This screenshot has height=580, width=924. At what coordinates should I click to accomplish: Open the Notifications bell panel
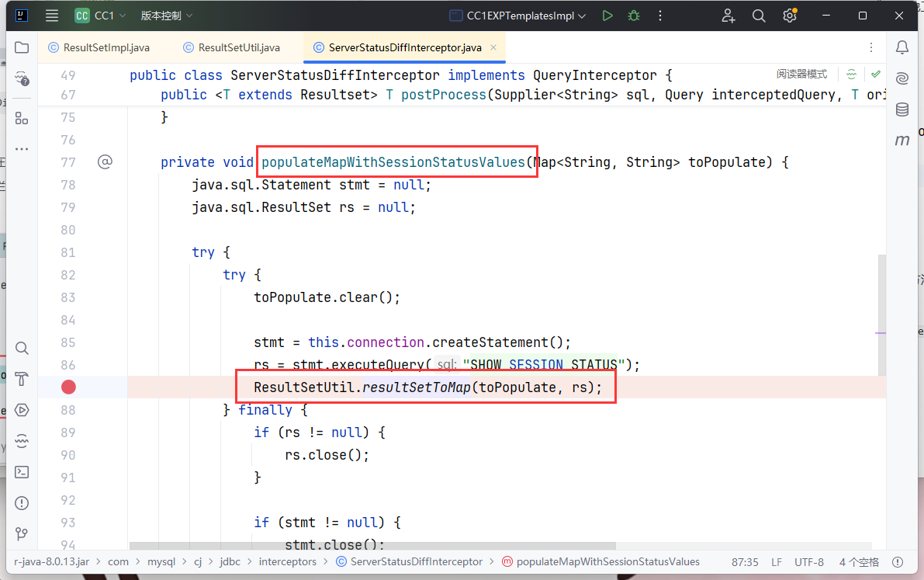(902, 47)
